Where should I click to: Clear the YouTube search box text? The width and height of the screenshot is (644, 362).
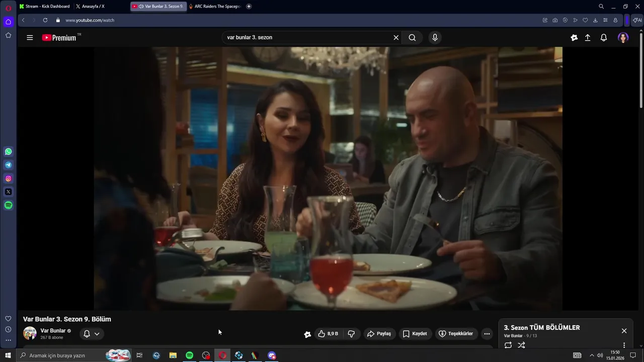click(396, 38)
